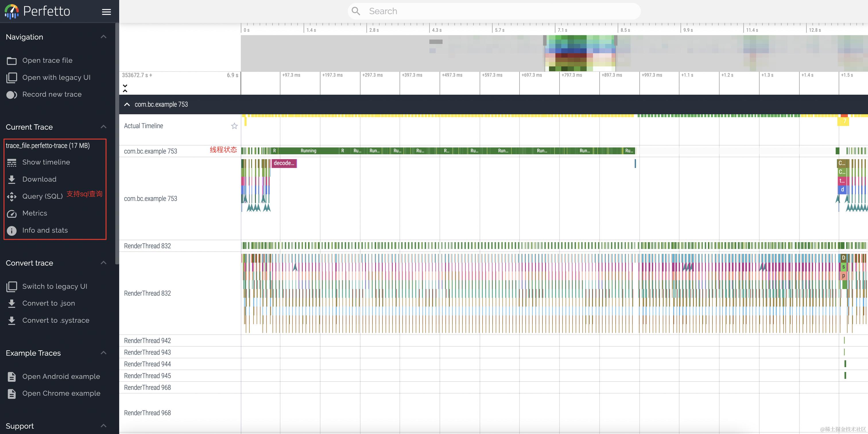Collapse the Navigation section
The height and width of the screenshot is (434, 868).
tap(103, 37)
